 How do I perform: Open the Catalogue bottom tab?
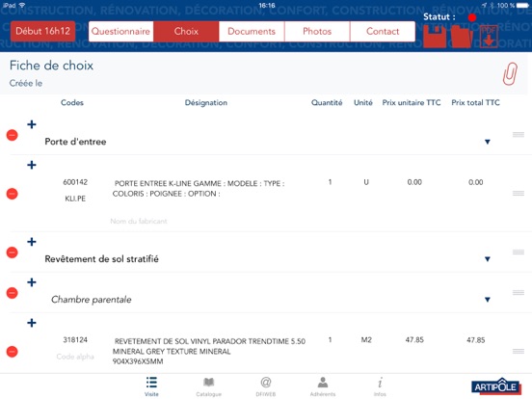click(209, 386)
